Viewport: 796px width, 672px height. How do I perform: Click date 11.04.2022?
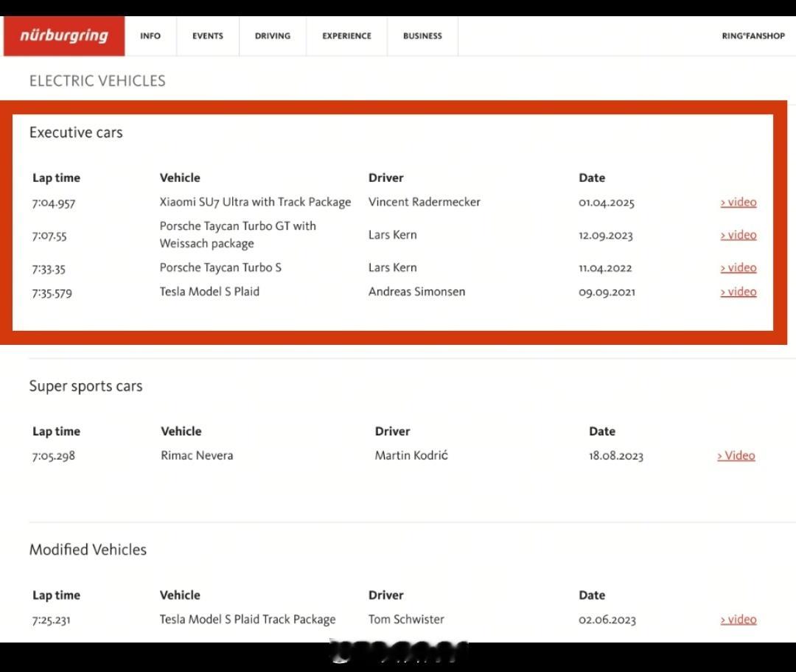point(605,268)
